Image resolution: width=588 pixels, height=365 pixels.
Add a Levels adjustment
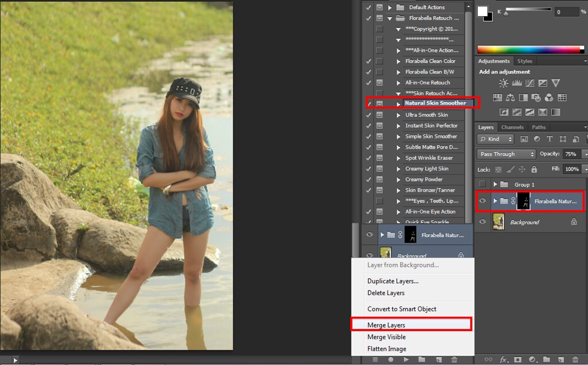(x=516, y=83)
